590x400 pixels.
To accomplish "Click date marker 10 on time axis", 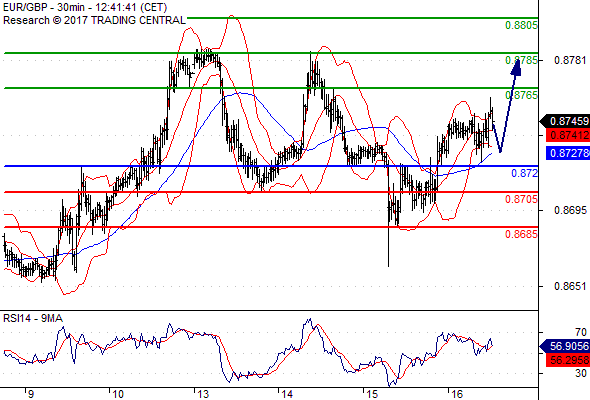I will point(118,394).
